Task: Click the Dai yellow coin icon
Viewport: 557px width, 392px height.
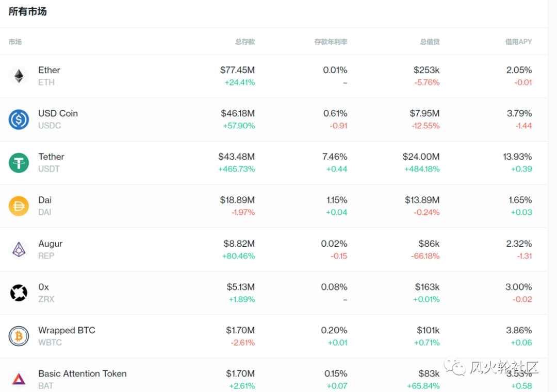Action: point(19,206)
